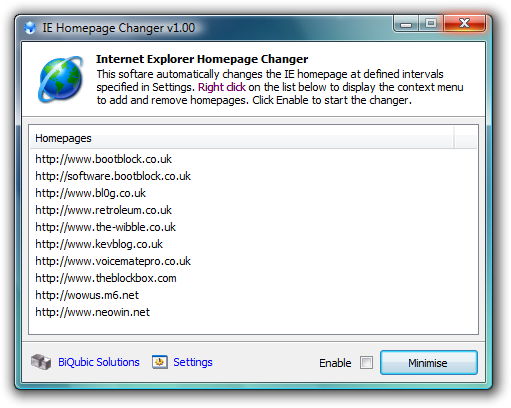The width and height of the screenshot is (511, 408).
Task: Select the http://www.kevblog.co.uk homepage
Action: point(99,244)
